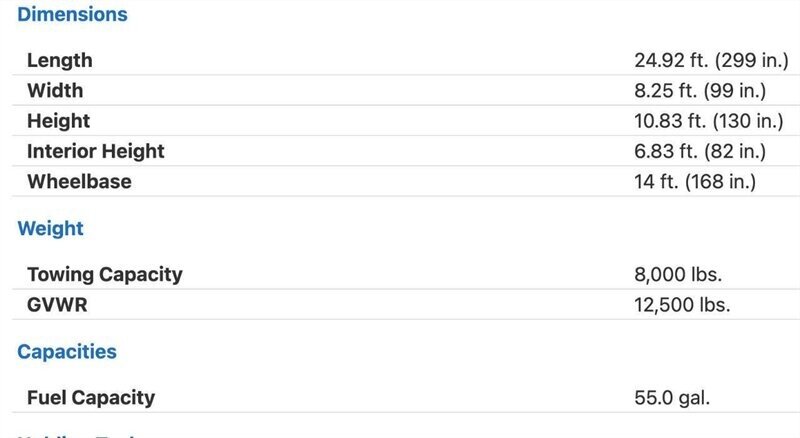Select the Interior Height row label
Screen dimensions: 800x438
[x=95, y=151]
